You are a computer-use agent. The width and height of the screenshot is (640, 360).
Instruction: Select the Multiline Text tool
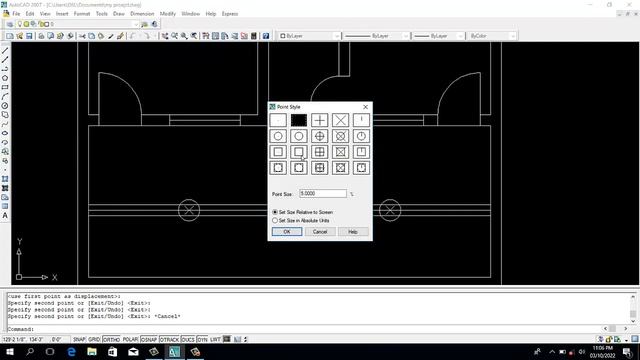pos(5,216)
